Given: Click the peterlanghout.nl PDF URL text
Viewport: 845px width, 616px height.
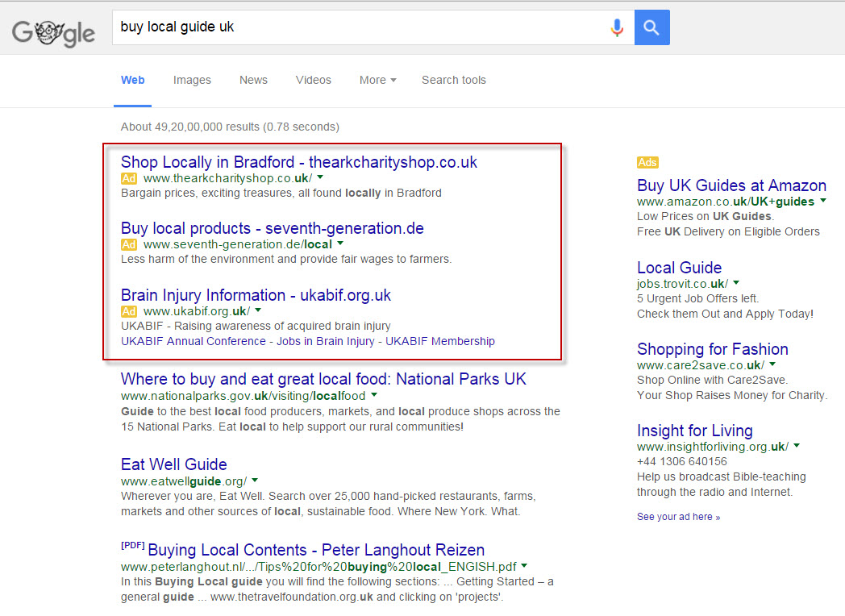Looking at the screenshot, I should tap(318, 567).
